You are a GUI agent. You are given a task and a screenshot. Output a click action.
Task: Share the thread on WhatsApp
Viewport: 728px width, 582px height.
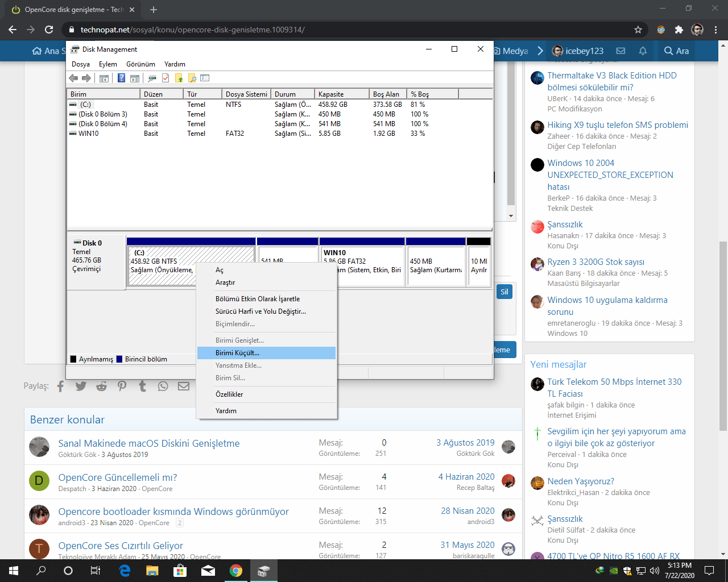(163, 386)
